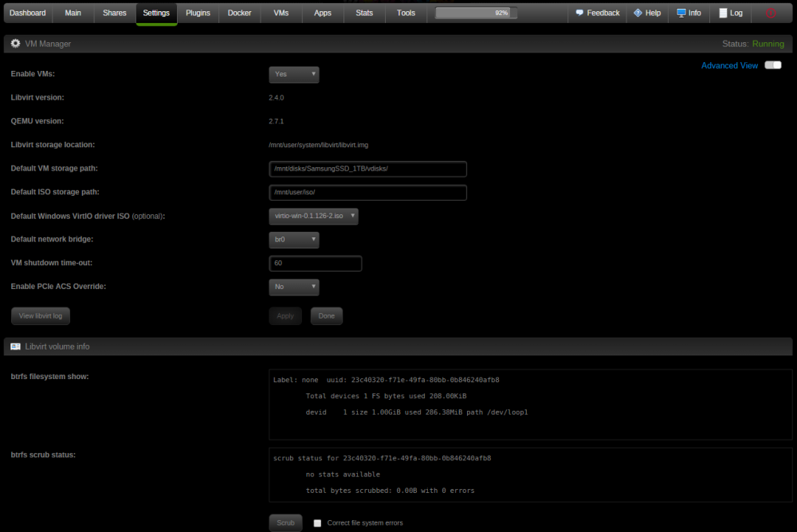Check the Correct file system errors checkbox
797x532 pixels.
point(317,523)
